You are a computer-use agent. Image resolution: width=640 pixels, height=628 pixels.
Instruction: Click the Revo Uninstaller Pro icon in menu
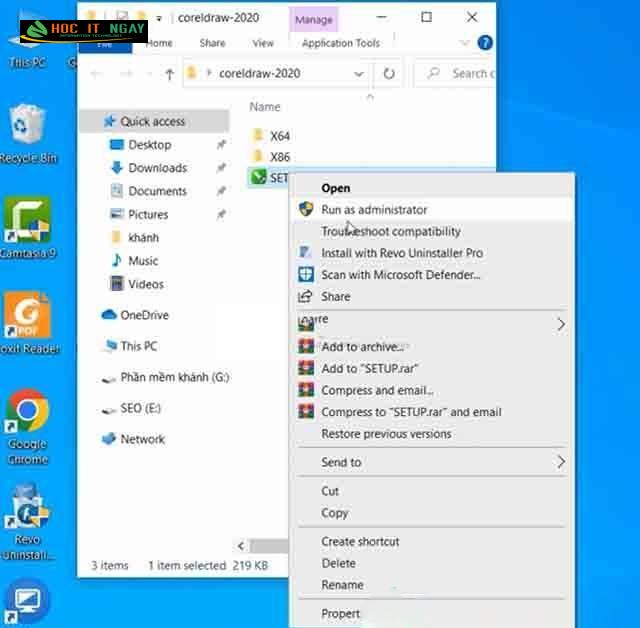click(305, 253)
